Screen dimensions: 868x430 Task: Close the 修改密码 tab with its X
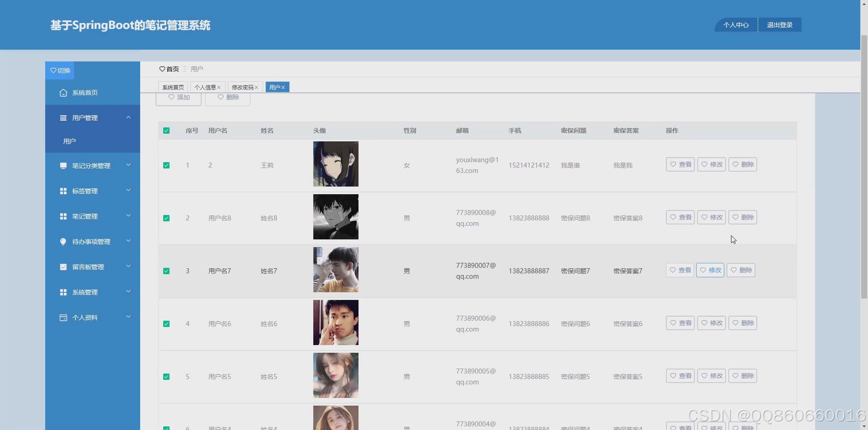point(256,88)
